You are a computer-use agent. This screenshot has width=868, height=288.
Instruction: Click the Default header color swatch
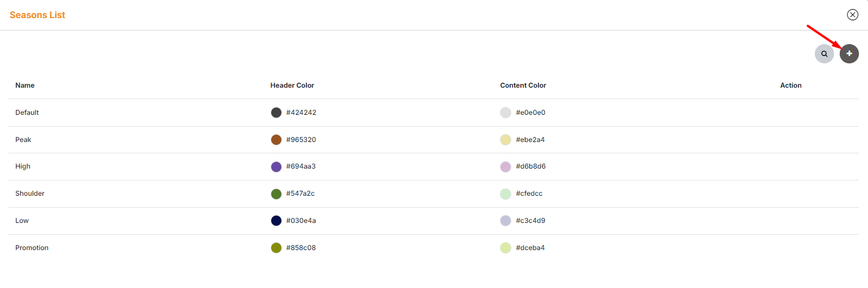pyautogui.click(x=276, y=113)
